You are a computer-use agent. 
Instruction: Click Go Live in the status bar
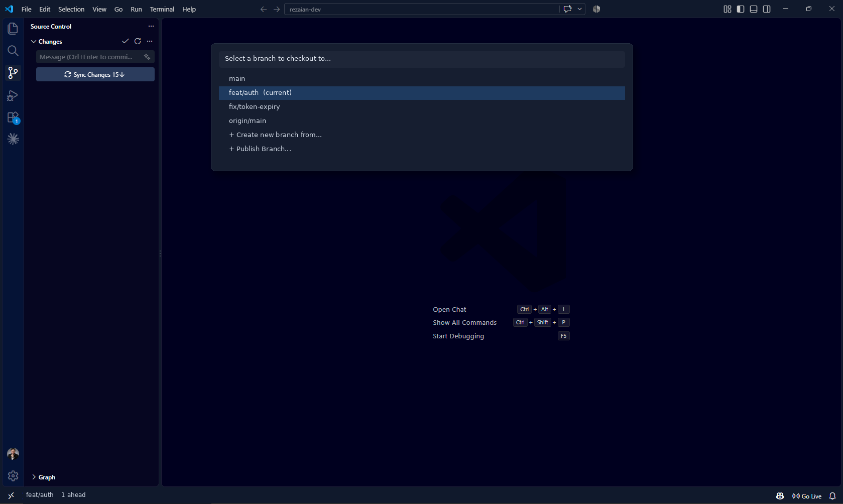(807, 496)
